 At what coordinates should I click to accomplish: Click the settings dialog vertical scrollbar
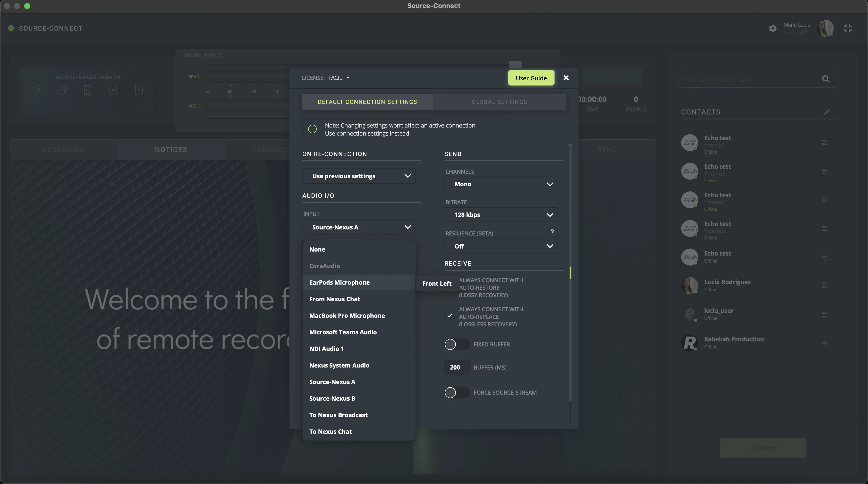tap(570, 285)
